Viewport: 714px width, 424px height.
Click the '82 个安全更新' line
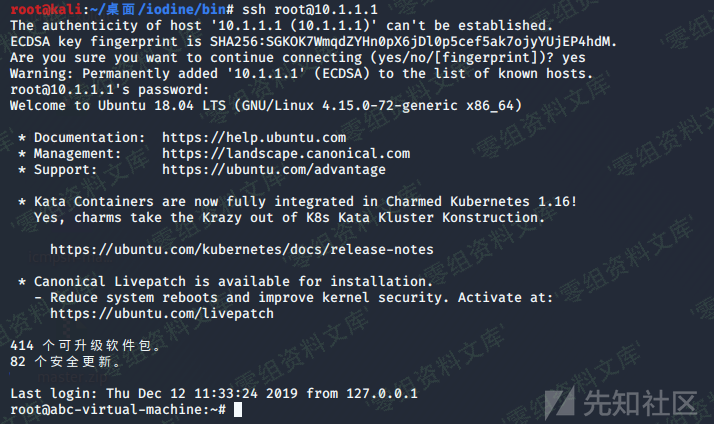[x=68, y=361]
